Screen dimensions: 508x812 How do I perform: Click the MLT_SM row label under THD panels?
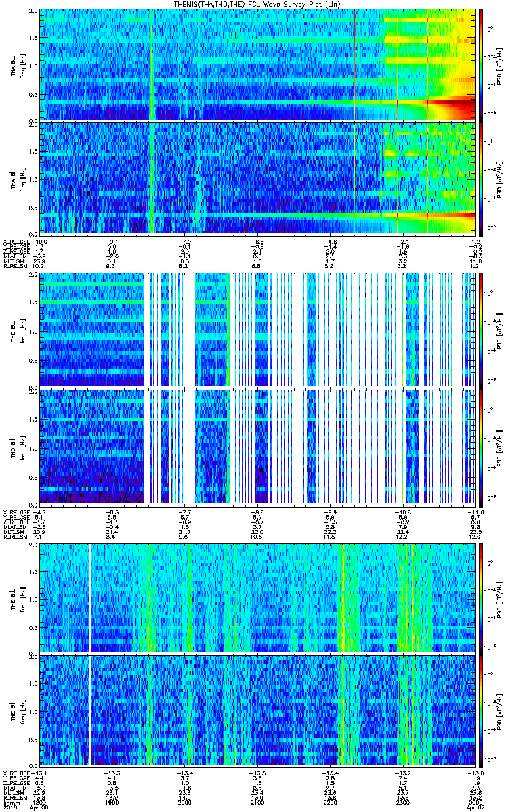[14, 532]
